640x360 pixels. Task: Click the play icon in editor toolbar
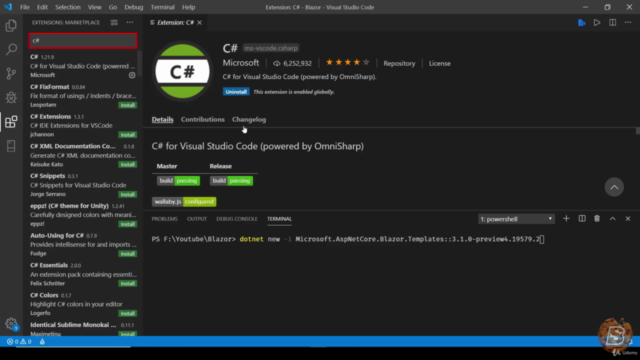[597, 22]
